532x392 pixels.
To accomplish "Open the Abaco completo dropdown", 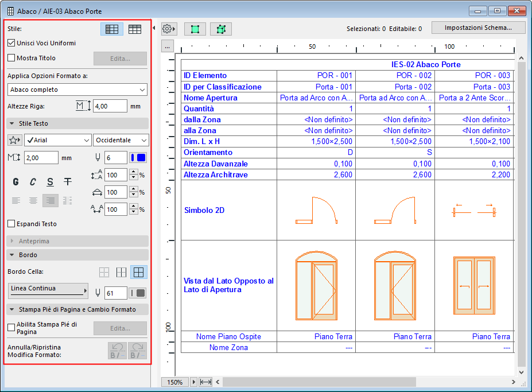I will [77, 90].
